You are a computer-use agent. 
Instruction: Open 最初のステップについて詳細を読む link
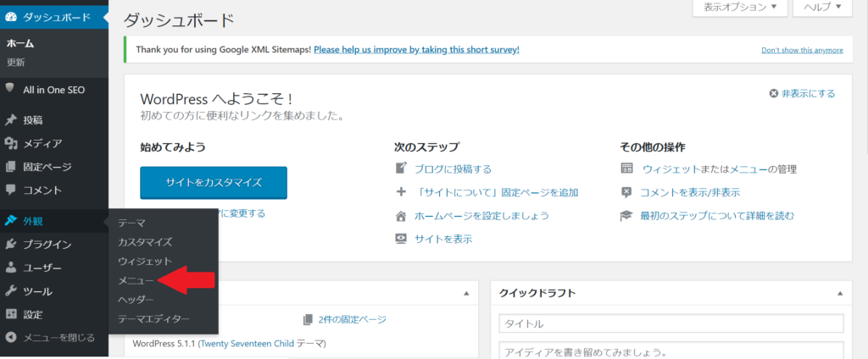tap(717, 216)
